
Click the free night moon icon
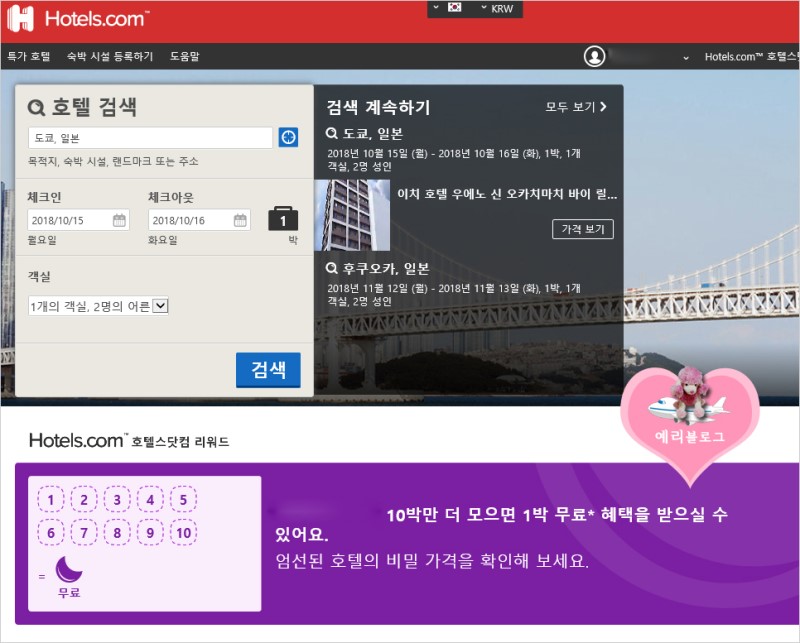pos(69,570)
